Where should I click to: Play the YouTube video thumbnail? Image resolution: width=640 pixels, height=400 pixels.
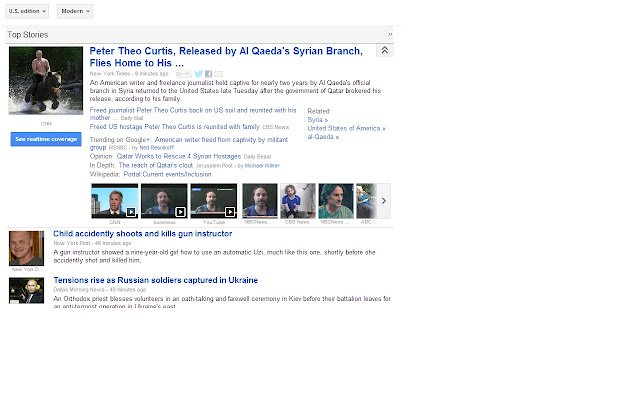click(213, 201)
